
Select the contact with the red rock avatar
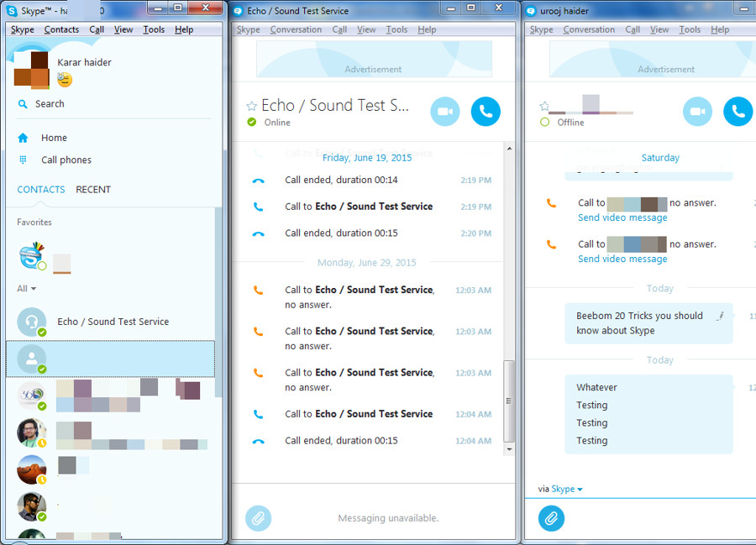32,469
